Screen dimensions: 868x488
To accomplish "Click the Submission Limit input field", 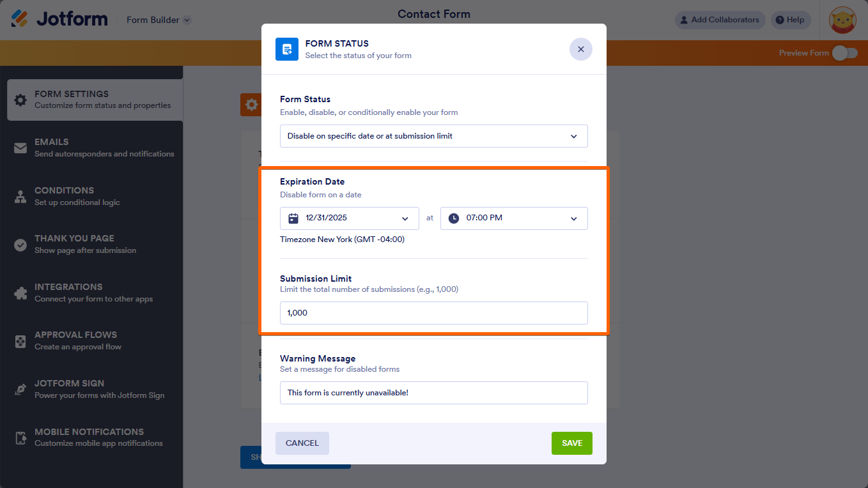I will point(433,313).
